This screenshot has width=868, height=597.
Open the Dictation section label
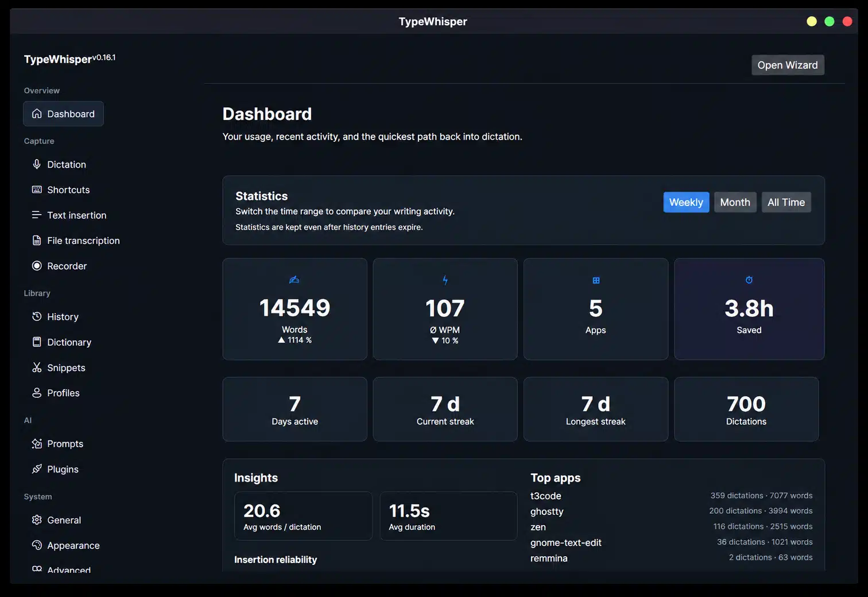(67, 164)
